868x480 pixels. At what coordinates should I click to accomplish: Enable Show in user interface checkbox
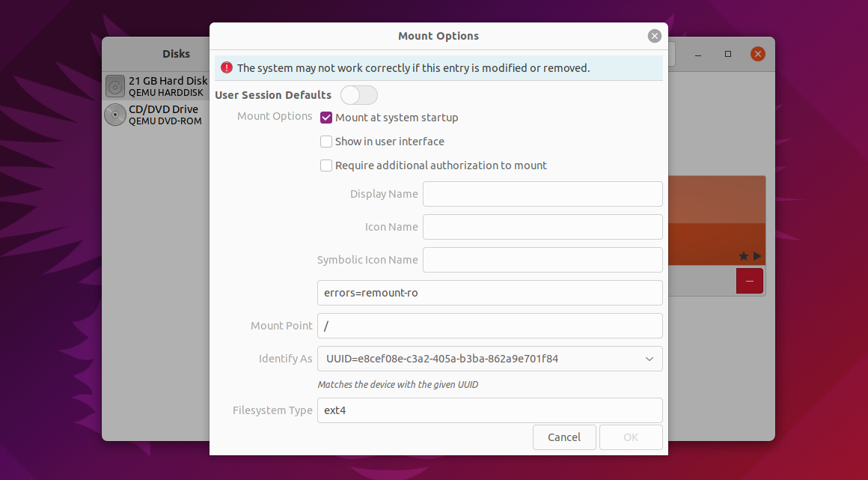[x=326, y=142]
